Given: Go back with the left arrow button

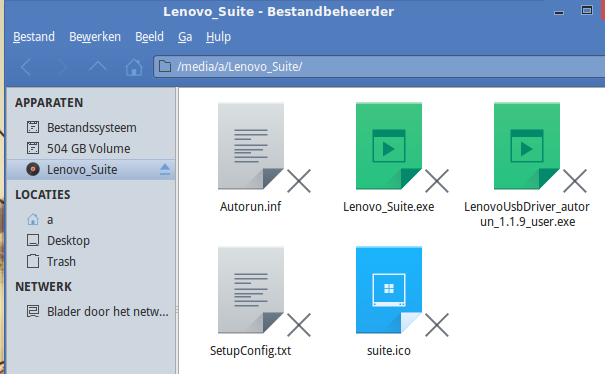Looking at the screenshot, I should point(26,67).
